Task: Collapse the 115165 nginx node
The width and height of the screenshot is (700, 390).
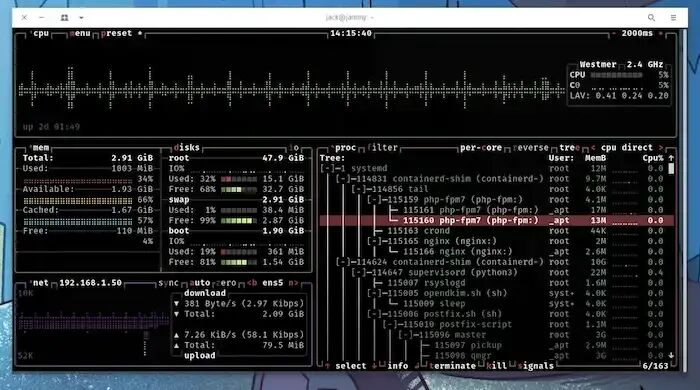Action: pyautogui.click(x=374, y=241)
